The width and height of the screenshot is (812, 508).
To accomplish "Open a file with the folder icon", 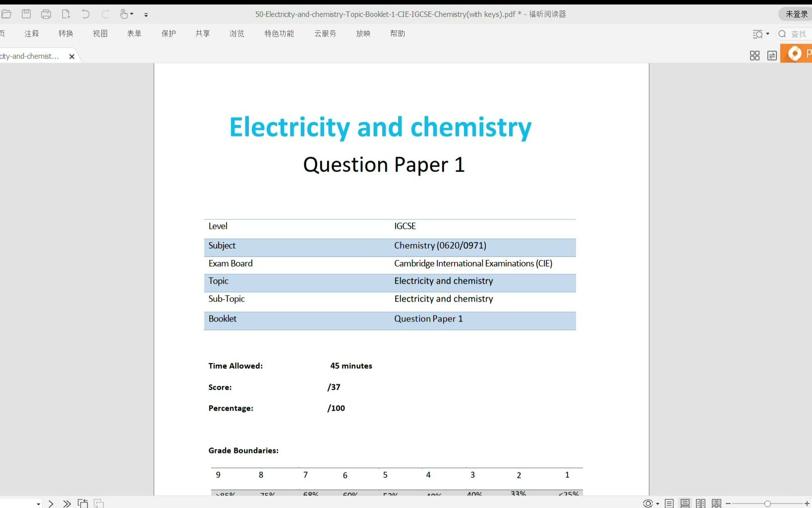I will click(x=6, y=14).
